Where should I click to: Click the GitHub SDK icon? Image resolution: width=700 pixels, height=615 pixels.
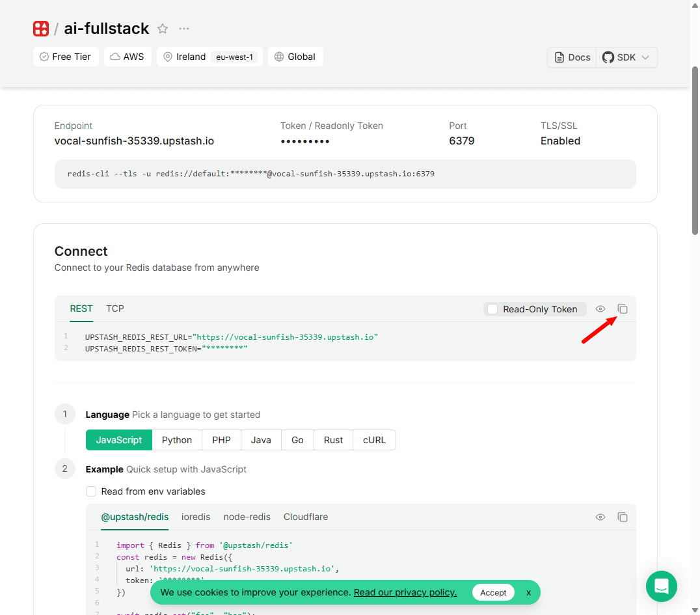coord(608,57)
